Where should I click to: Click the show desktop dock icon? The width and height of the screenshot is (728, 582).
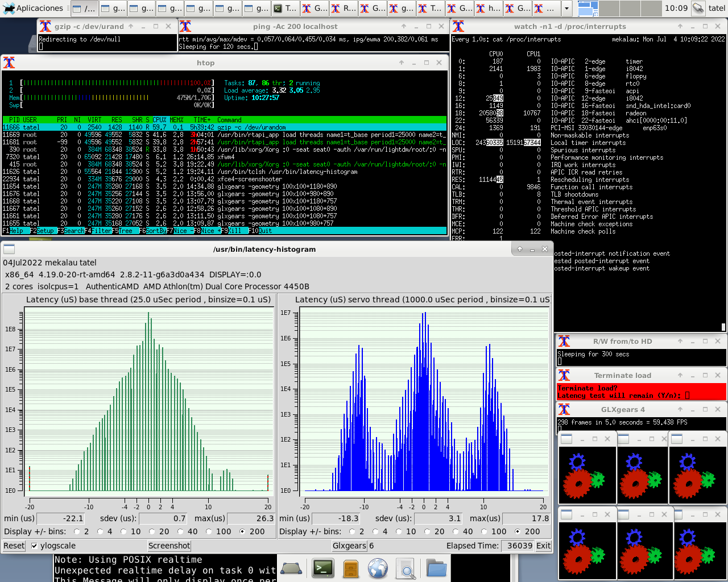point(291,568)
